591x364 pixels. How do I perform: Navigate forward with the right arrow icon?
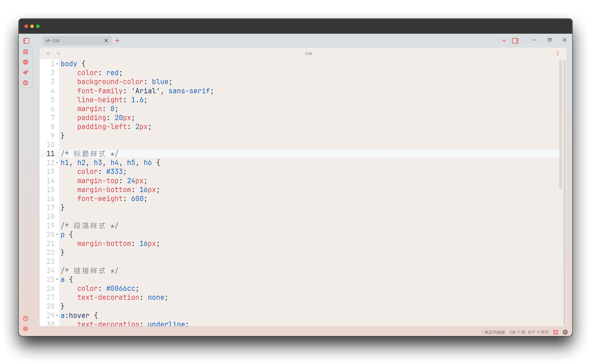pos(58,53)
